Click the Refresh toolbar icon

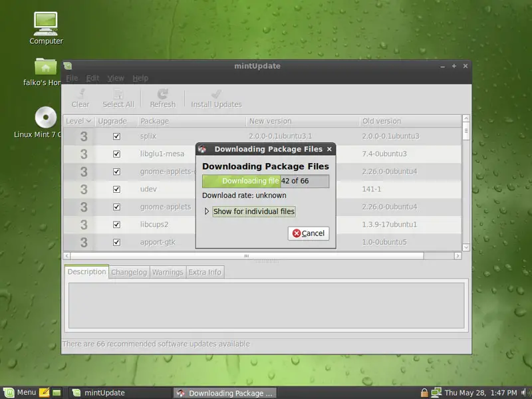(x=163, y=94)
